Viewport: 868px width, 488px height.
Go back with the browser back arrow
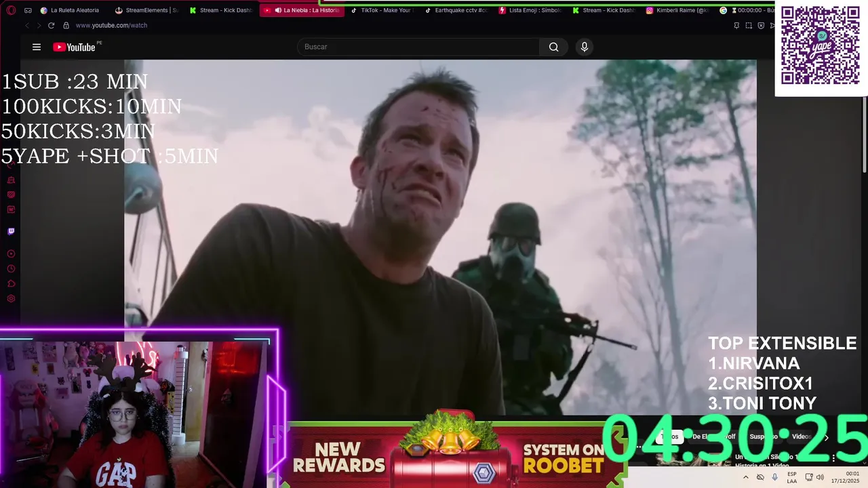[x=27, y=25]
